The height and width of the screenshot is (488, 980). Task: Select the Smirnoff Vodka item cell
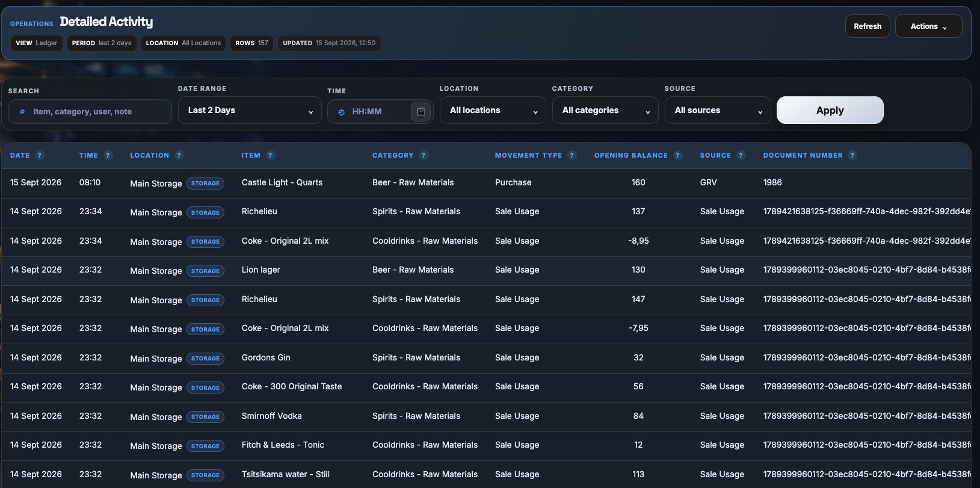click(272, 416)
